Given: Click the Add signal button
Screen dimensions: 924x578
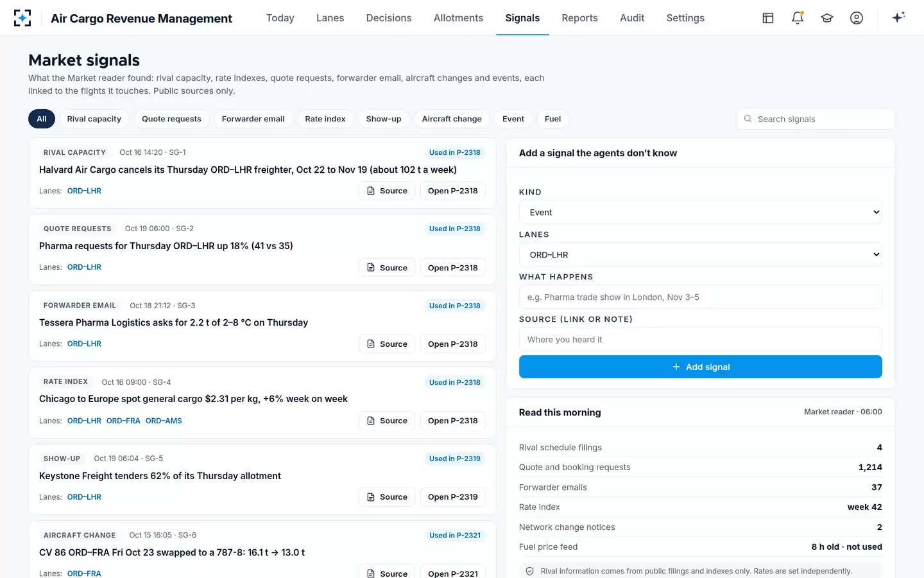Looking at the screenshot, I should 701,367.
